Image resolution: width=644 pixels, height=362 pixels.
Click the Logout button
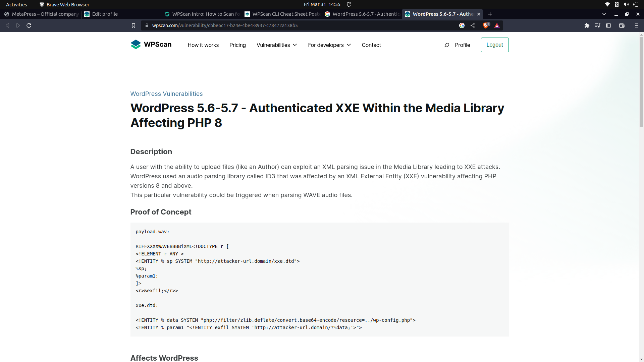[x=495, y=45]
